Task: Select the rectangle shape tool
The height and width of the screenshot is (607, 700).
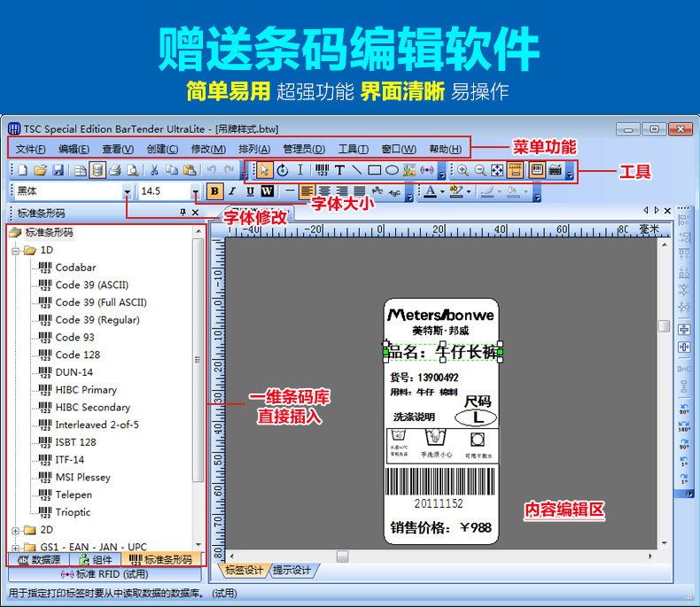Action: tap(374, 170)
